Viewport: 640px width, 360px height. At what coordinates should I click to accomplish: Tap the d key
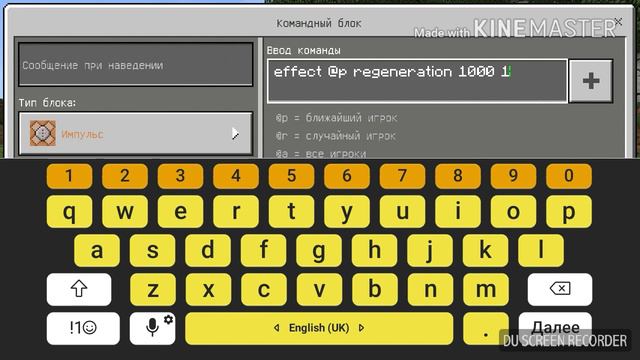208,250
